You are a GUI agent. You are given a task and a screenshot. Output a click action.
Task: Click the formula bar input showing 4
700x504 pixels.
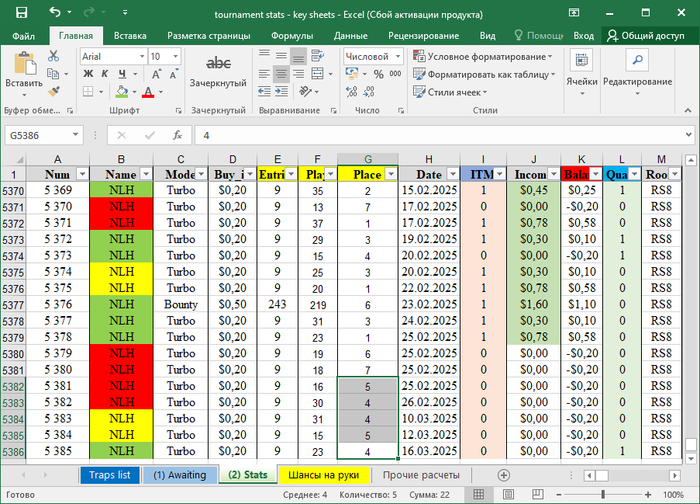pyautogui.click(x=438, y=135)
